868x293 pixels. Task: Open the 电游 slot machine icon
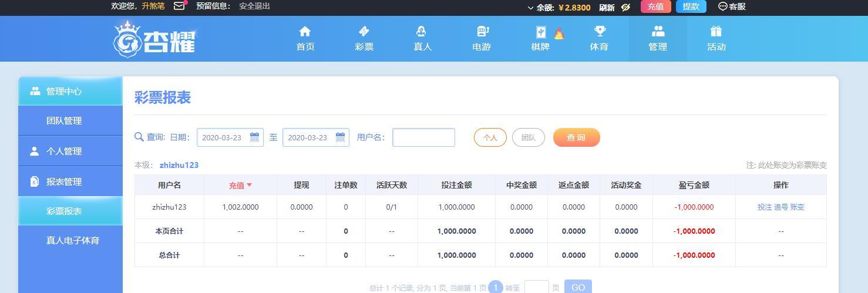point(482,32)
